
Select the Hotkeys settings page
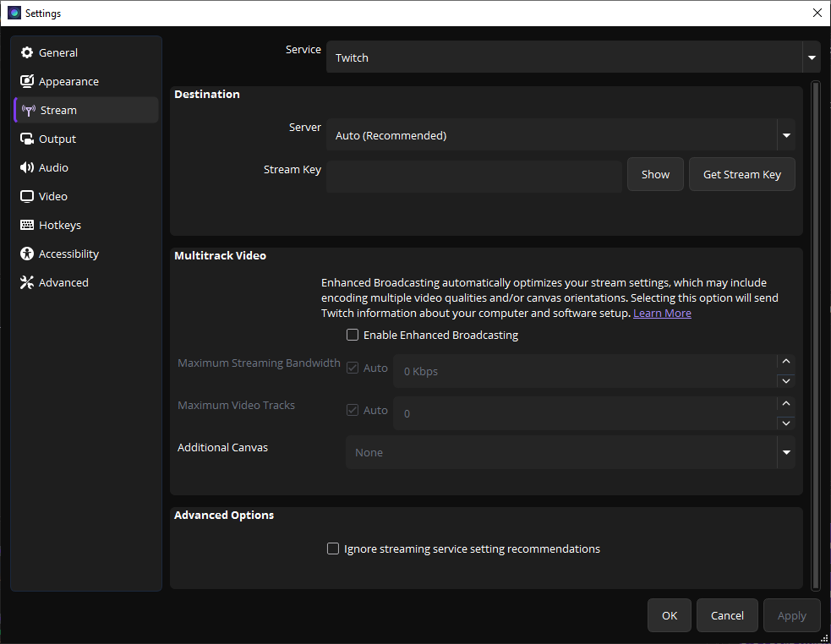click(86, 225)
